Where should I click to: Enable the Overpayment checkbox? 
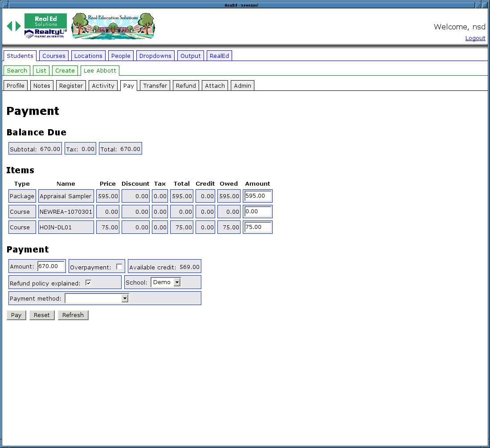[x=119, y=267]
